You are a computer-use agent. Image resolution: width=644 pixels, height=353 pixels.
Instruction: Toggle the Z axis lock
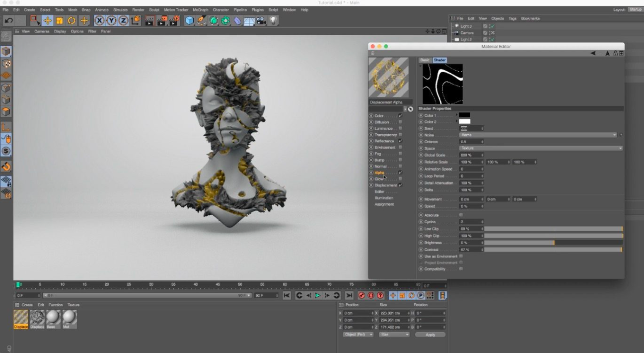coord(123,20)
